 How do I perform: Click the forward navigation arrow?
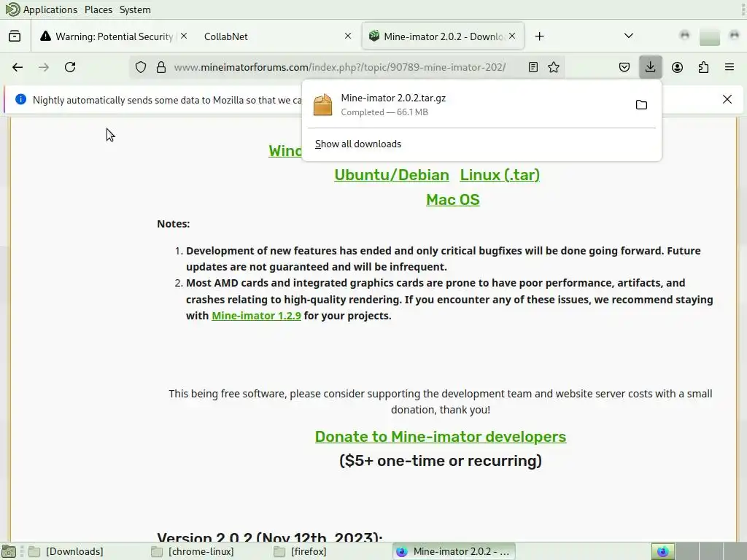coord(44,67)
